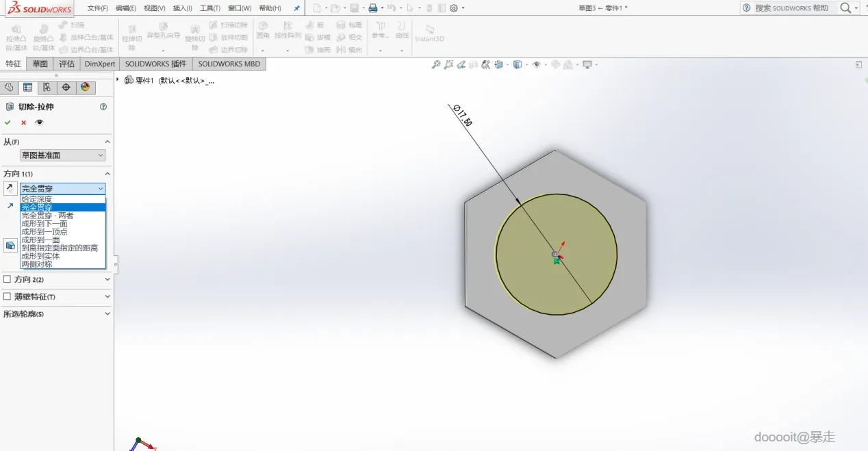Select 给定深度 from the dropdown list
The image size is (868, 451).
(x=63, y=199)
